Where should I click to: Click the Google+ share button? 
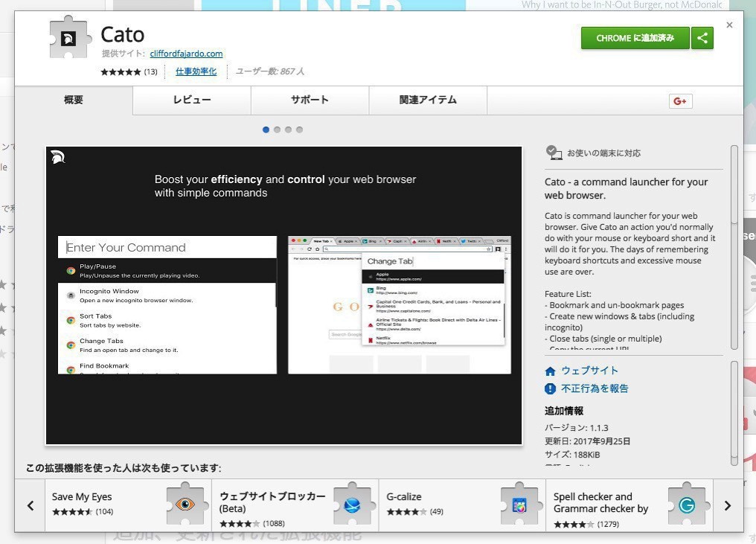[x=680, y=101]
